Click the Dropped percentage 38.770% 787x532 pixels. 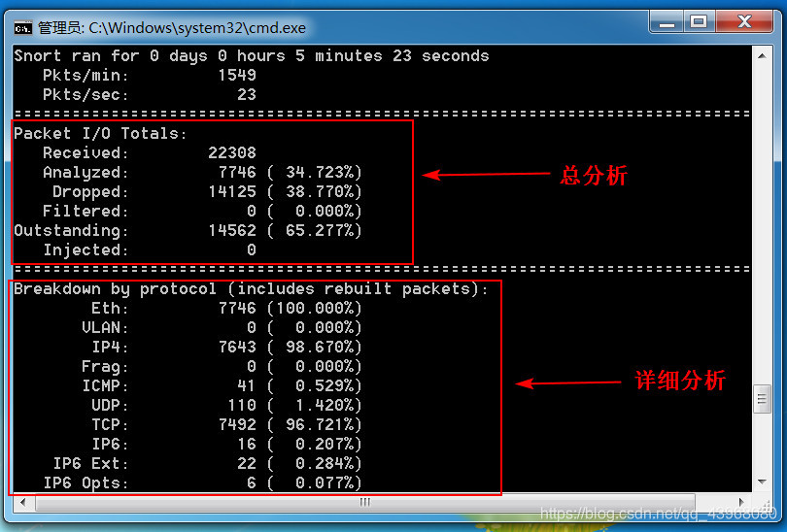(x=320, y=191)
